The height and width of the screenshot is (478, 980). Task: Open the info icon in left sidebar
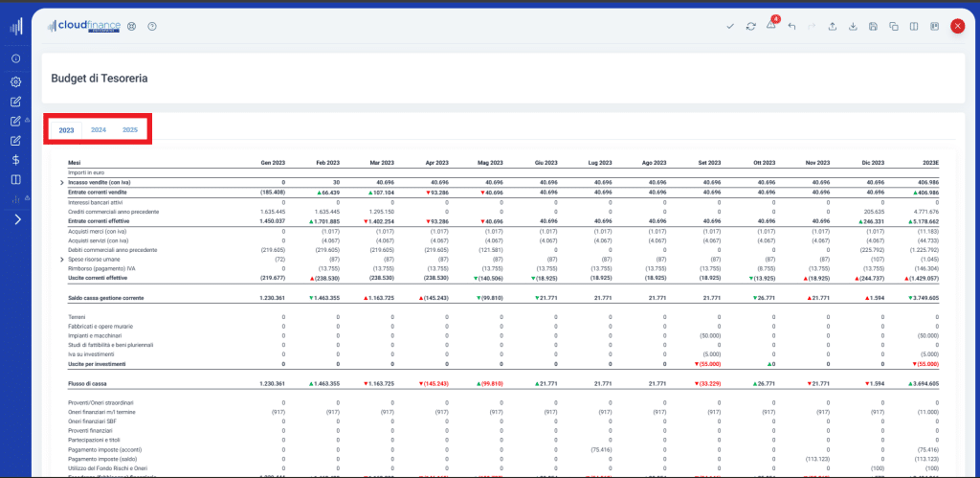15,59
